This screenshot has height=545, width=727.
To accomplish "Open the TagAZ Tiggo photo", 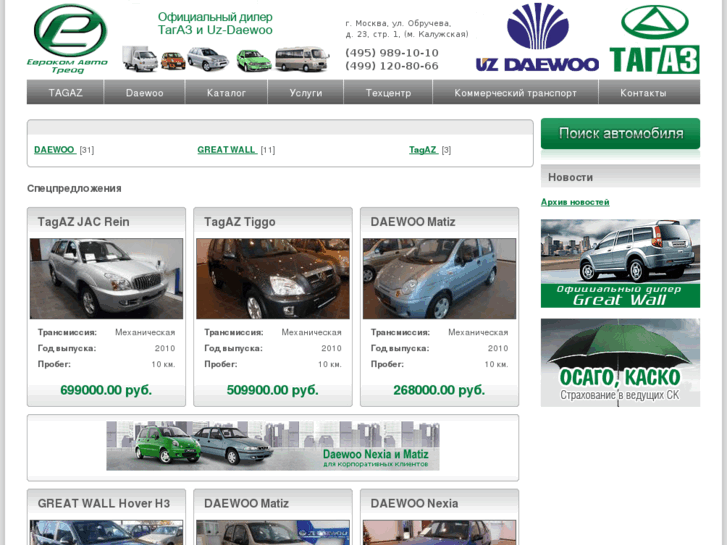I will (x=273, y=278).
